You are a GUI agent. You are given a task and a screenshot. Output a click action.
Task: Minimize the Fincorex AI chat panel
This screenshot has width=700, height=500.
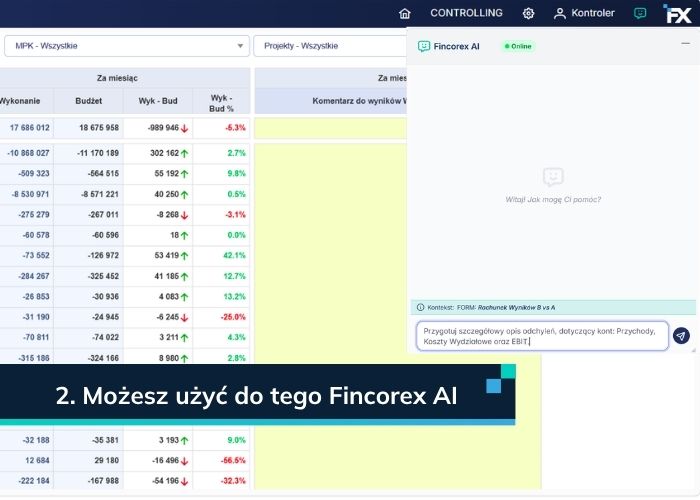click(686, 43)
